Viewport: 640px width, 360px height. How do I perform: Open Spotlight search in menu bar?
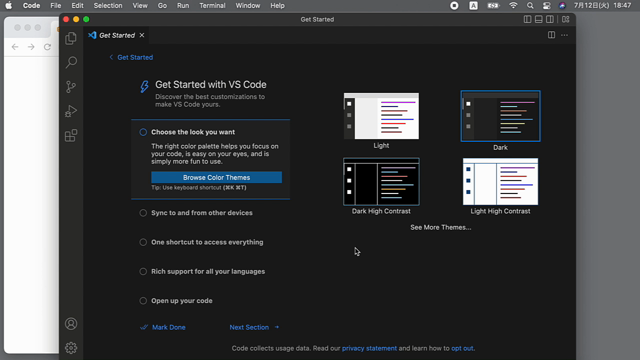click(530, 6)
